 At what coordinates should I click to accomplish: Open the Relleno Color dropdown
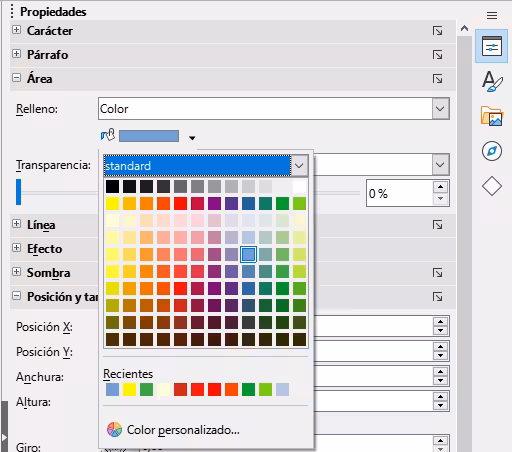click(440, 109)
